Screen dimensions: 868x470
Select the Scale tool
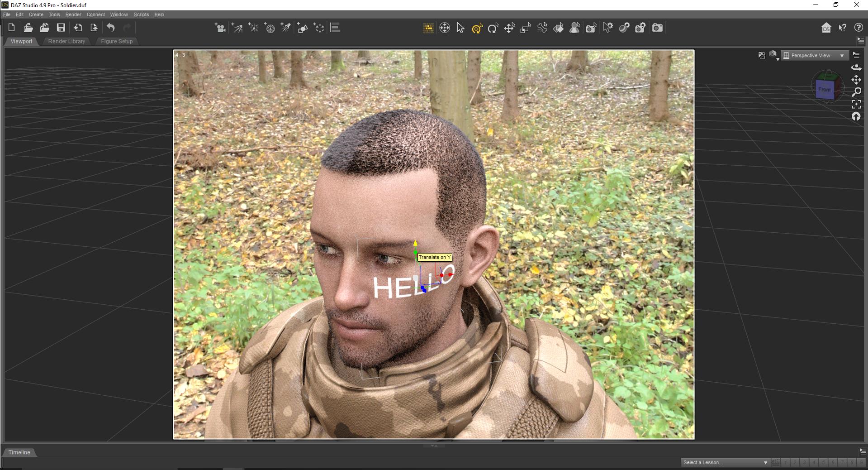coord(526,28)
